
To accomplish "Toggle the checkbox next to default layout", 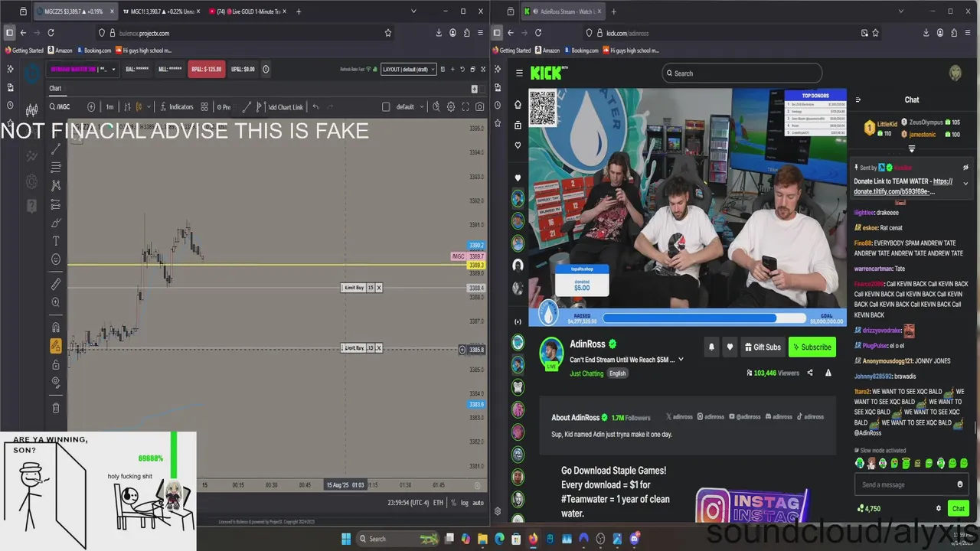I will (x=386, y=107).
